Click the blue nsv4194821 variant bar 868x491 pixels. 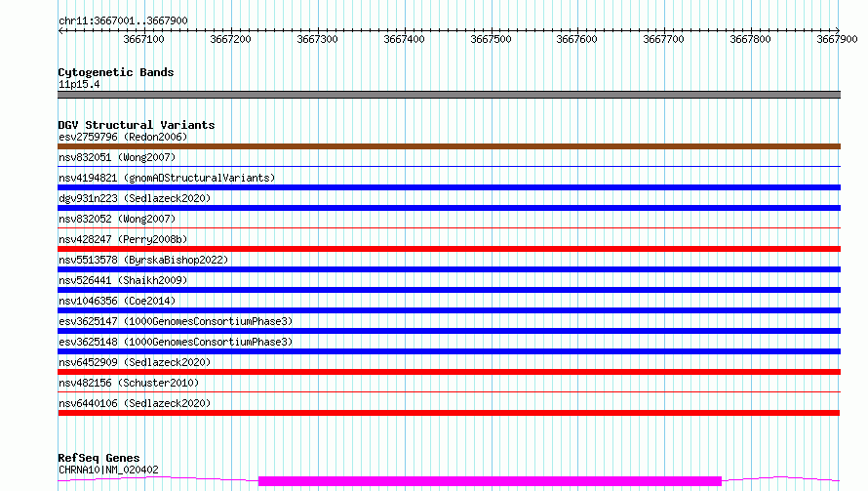449,187
